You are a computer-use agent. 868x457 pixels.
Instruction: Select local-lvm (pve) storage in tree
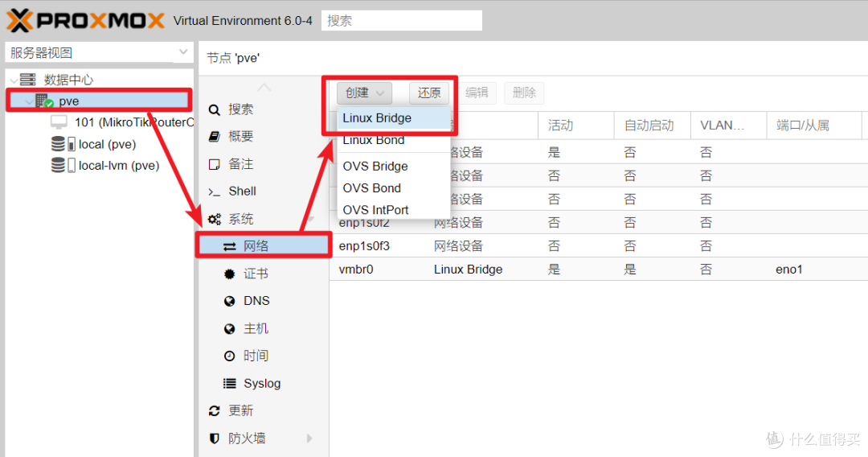[x=119, y=165]
